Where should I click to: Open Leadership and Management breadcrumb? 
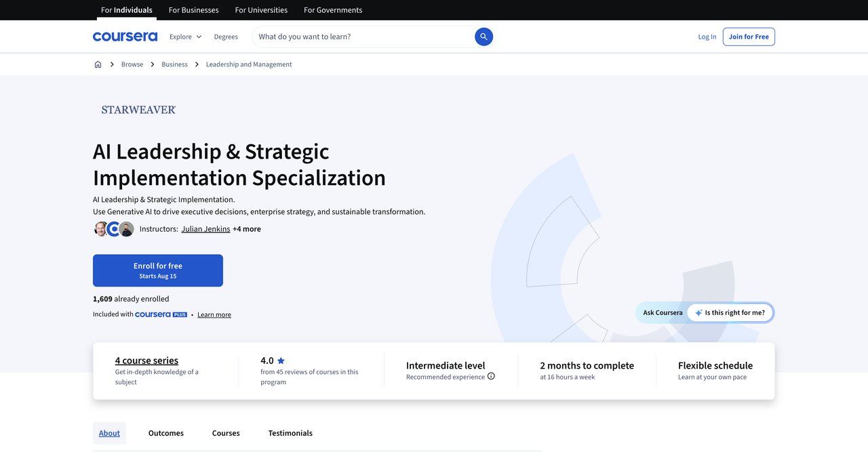249,64
